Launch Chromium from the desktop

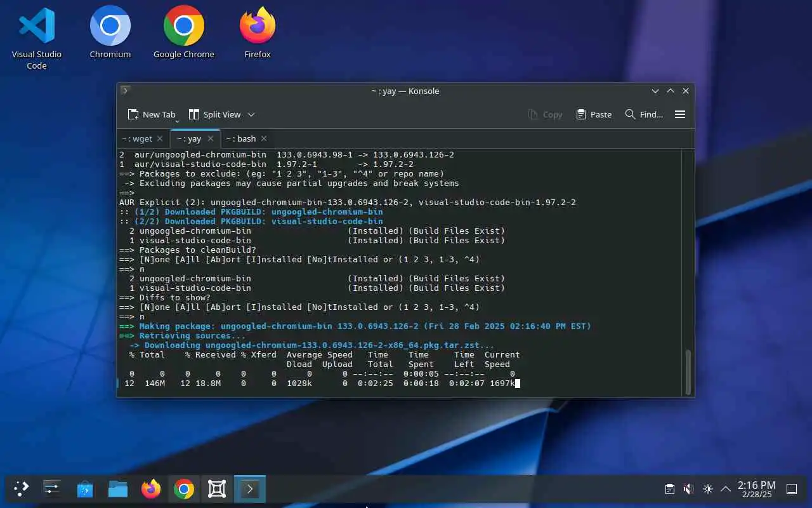pyautogui.click(x=110, y=33)
